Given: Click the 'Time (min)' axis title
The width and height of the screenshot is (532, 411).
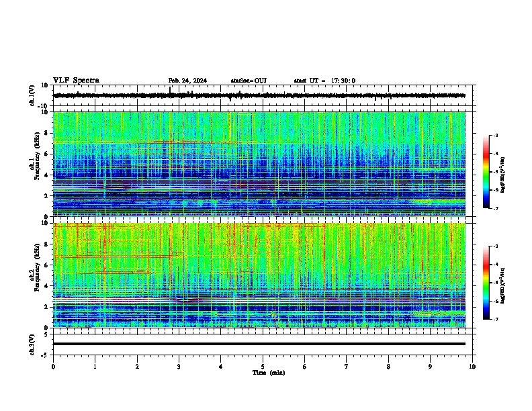Looking at the screenshot, I should (269, 373).
